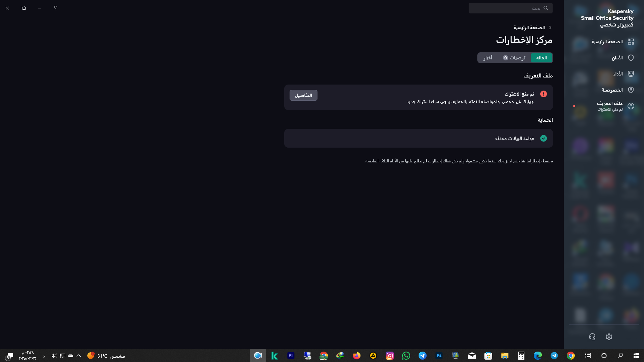Open Windows Start menu
This screenshot has height=362, width=644.
(636, 356)
